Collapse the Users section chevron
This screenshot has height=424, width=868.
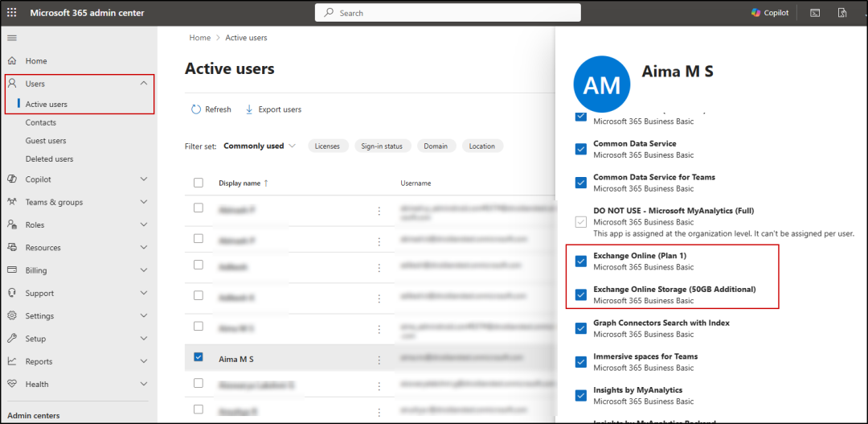coord(144,83)
